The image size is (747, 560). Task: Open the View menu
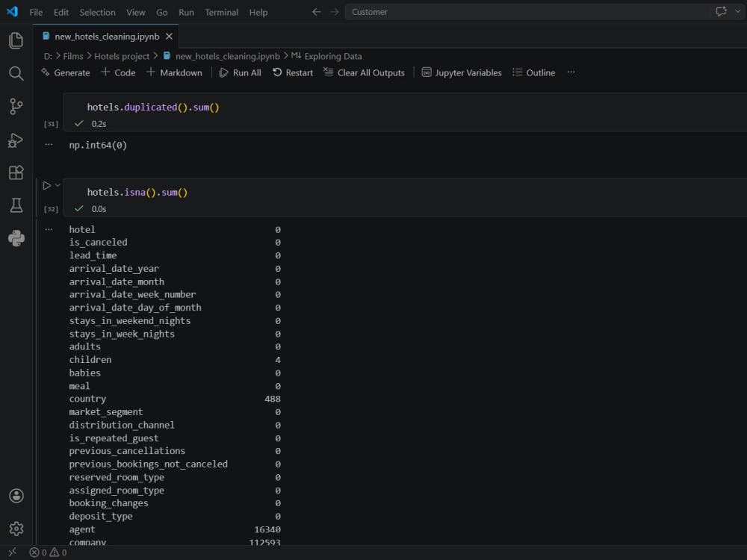click(136, 13)
